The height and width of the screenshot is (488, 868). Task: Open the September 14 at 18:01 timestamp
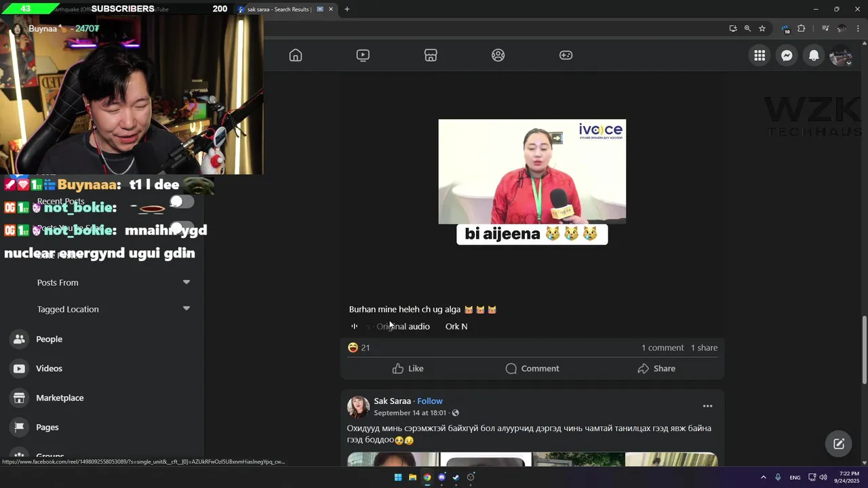click(410, 413)
